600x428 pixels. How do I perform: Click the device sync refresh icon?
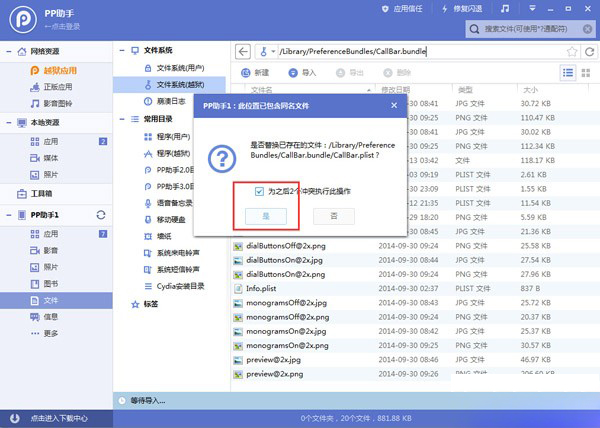click(x=101, y=215)
